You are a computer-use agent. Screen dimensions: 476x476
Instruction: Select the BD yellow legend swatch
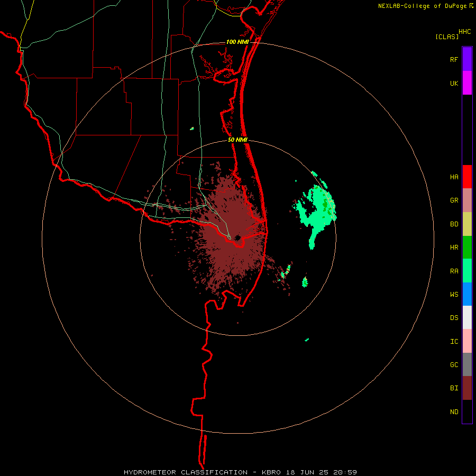pyautogui.click(x=467, y=224)
